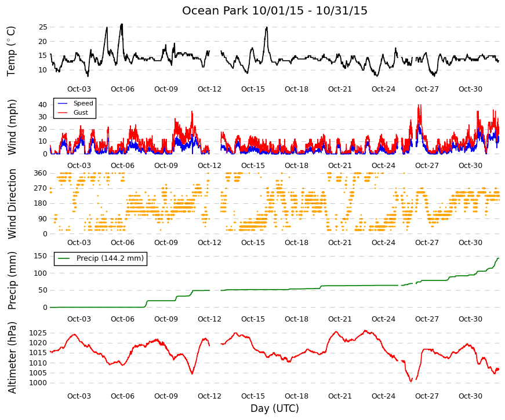Click the Oct-06 tick under the temperature plot
The width and height of the screenshot is (505, 420).
122,89
